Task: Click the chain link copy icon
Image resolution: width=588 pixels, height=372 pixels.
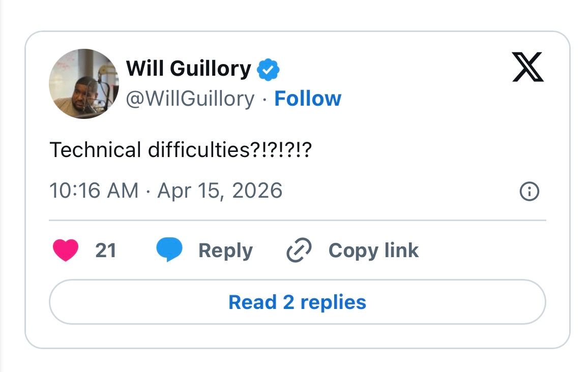Action: pyautogui.click(x=299, y=251)
